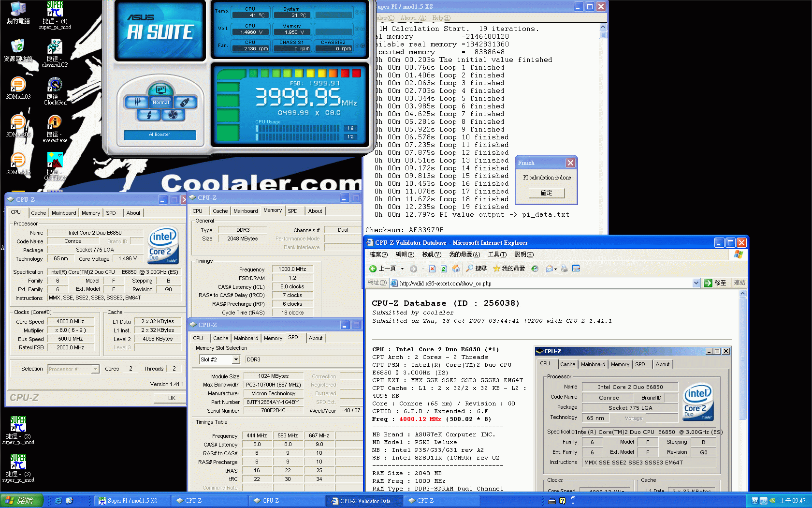
Task: Click the IE Home icon
Action: coord(456,269)
